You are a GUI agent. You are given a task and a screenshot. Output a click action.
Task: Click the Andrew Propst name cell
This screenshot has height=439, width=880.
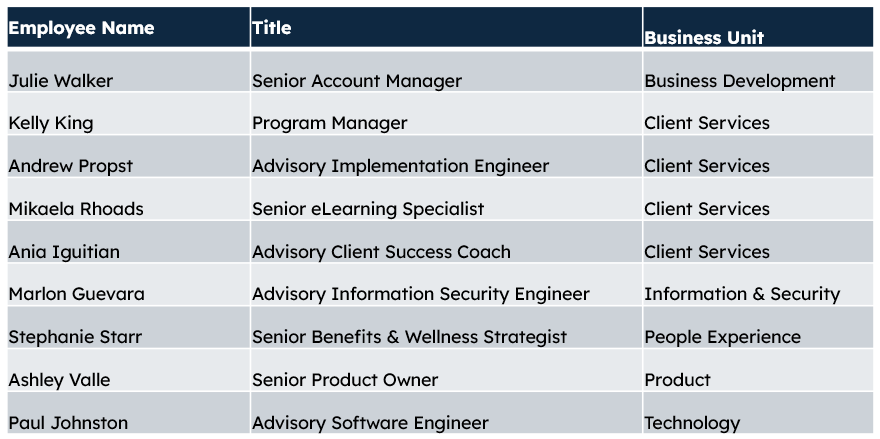pos(129,156)
